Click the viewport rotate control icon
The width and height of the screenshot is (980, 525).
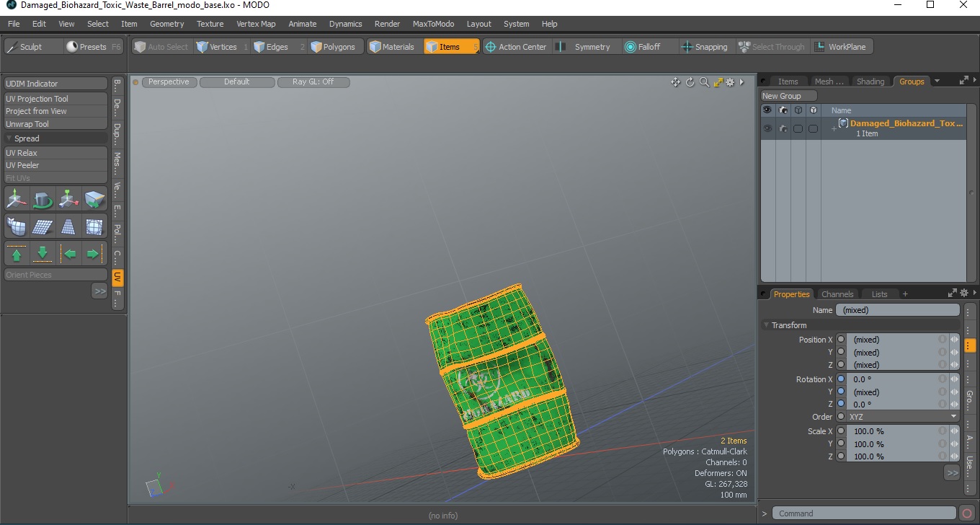coord(690,82)
